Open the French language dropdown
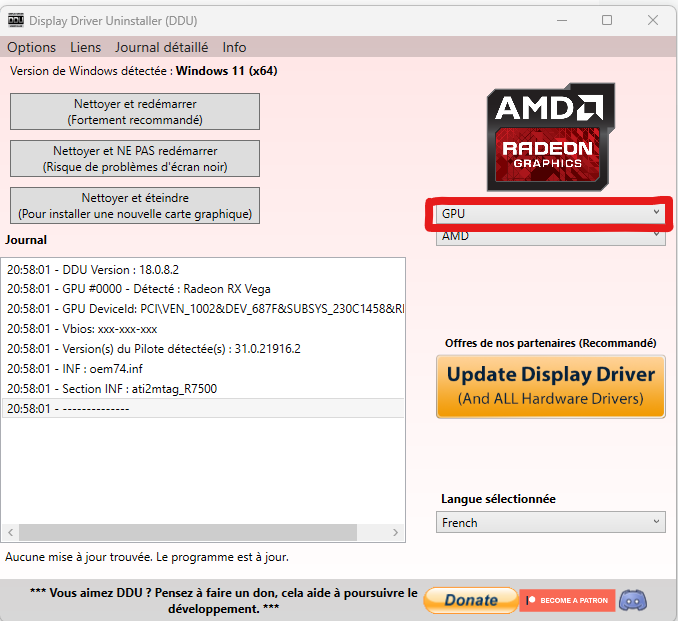Viewport: 678px width, 621px height. [550, 522]
